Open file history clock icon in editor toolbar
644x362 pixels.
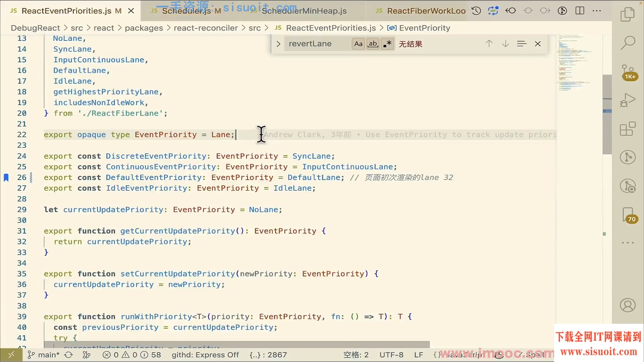click(x=476, y=11)
